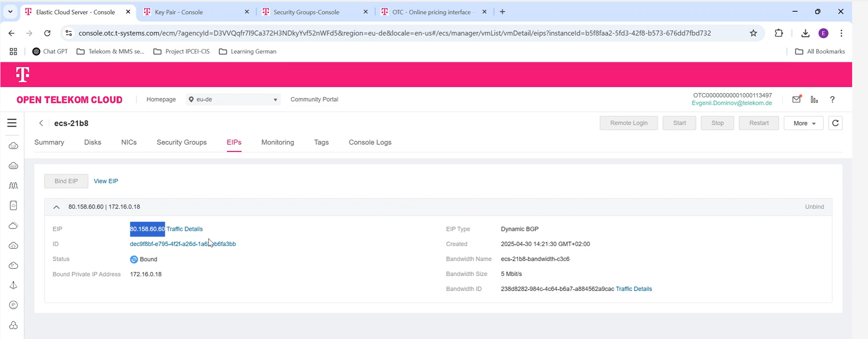Click the plain cloud sidebar icon
This screenshot has height=339, width=868.
point(13,226)
